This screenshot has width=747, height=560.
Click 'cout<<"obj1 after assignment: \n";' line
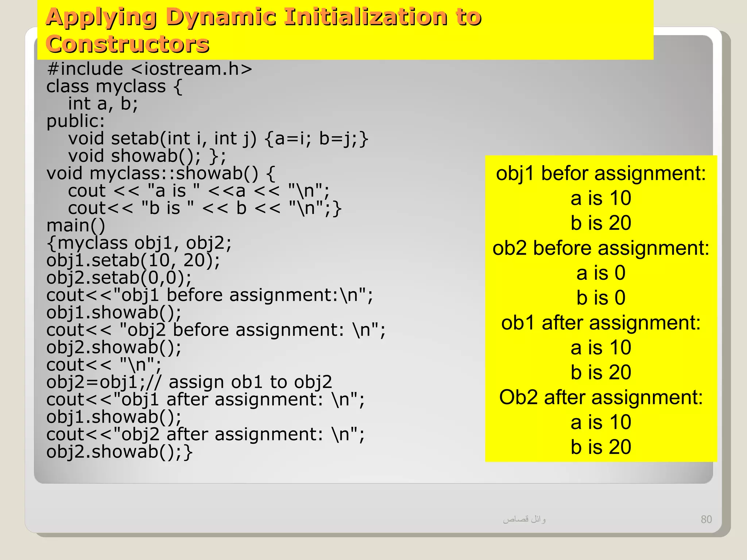coord(205,400)
